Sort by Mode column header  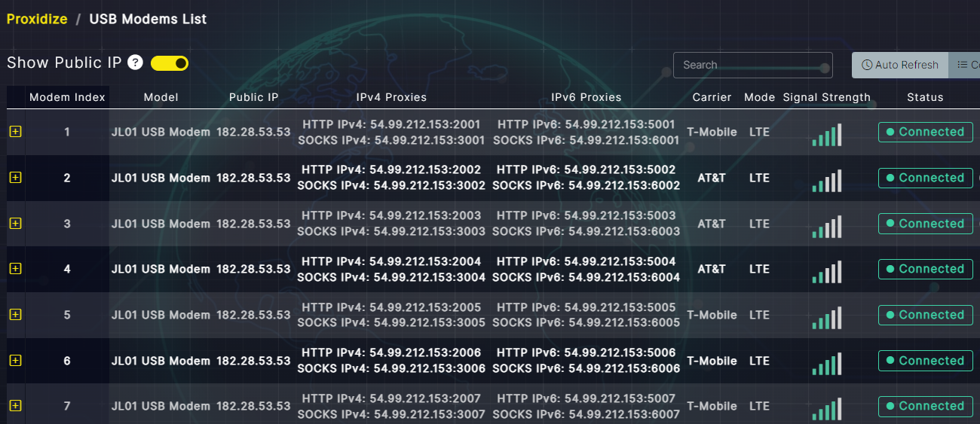click(x=759, y=97)
